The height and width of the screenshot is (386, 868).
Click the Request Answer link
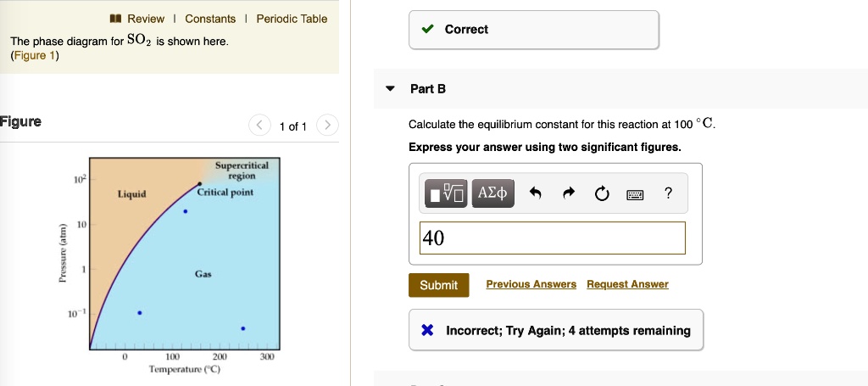[627, 284]
